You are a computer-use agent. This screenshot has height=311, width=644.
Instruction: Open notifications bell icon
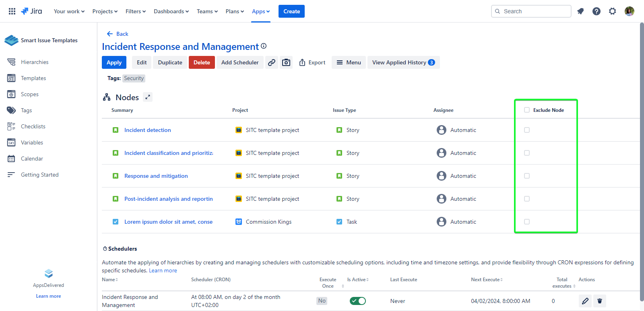(580, 11)
